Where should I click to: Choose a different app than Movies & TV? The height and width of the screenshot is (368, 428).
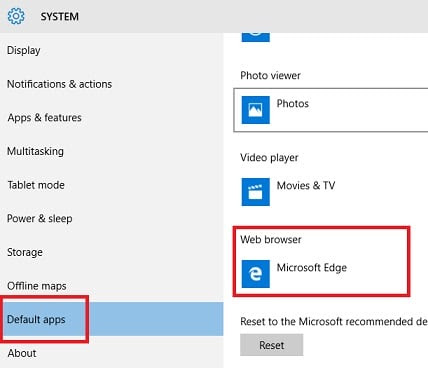[x=331, y=192]
